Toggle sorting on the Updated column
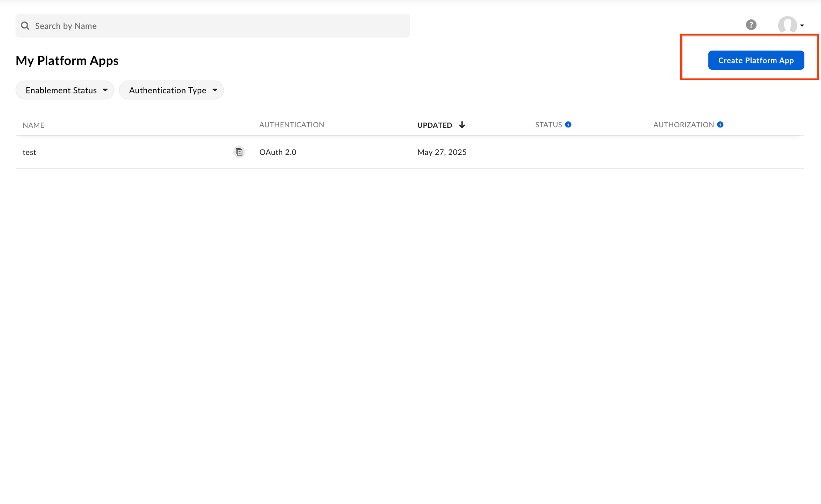Screen dimensions: 821x504 tap(435, 125)
